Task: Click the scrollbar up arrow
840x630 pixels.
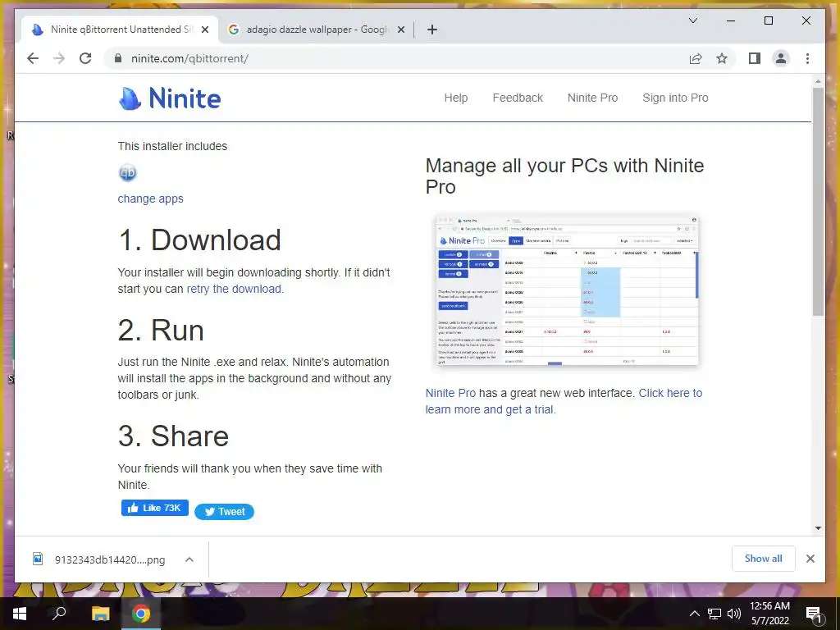Action: [818, 81]
